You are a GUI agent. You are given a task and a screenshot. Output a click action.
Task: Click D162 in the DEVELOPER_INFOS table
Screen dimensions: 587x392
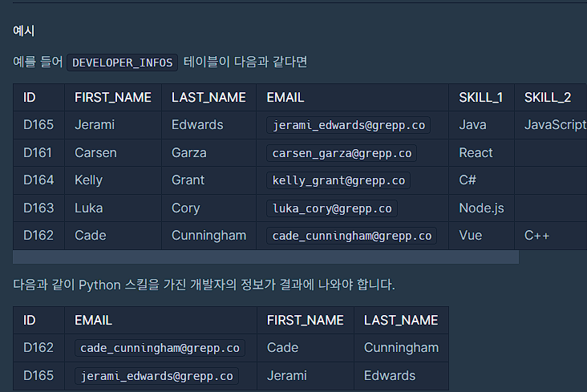(x=38, y=236)
